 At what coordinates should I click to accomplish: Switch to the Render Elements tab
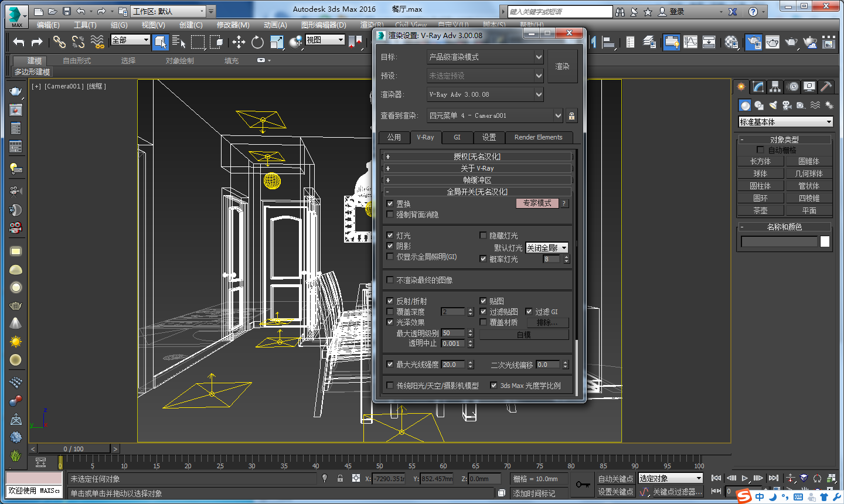tap(538, 137)
